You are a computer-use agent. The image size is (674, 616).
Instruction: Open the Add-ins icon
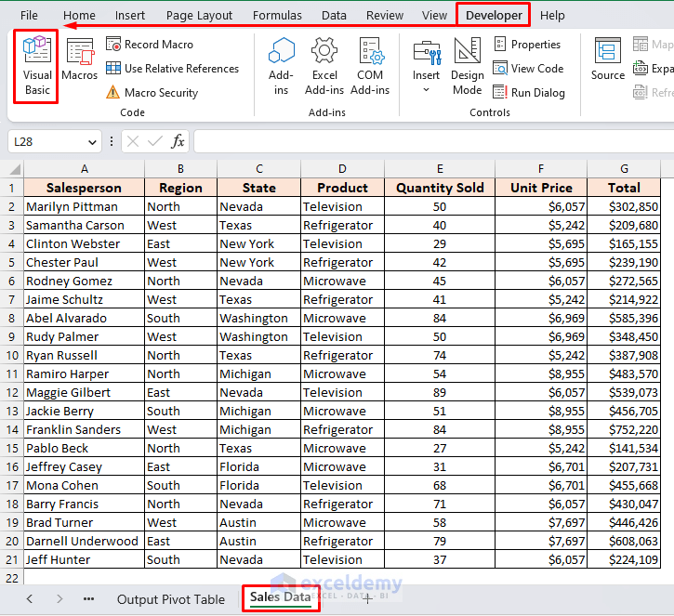click(x=281, y=65)
